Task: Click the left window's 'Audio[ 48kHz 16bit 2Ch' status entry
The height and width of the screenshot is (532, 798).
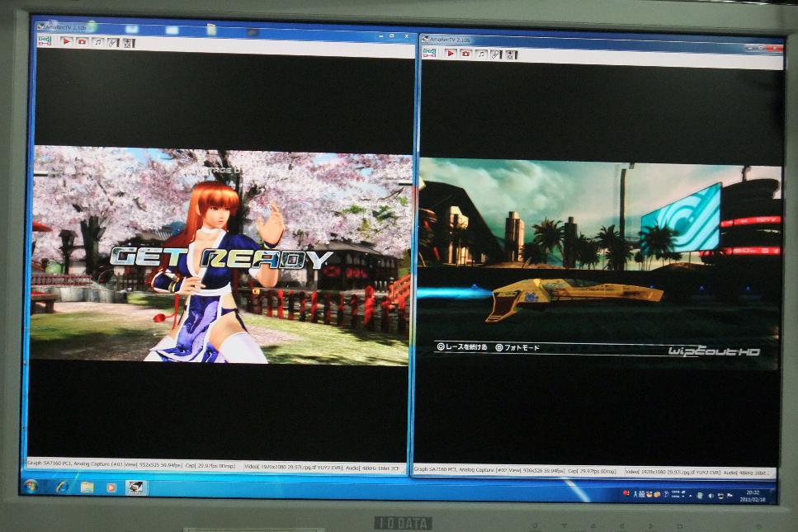Action: click(x=372, y=468)
